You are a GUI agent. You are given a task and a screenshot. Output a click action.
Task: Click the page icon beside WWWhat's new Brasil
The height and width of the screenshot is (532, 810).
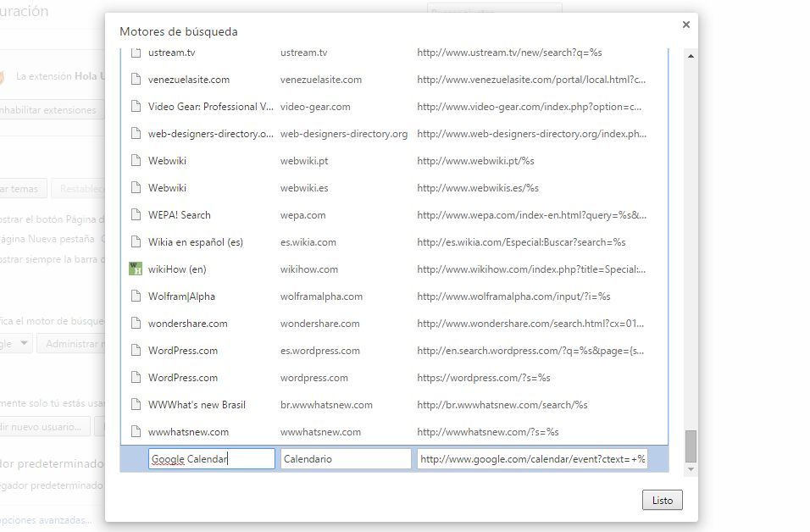point(136,404)
